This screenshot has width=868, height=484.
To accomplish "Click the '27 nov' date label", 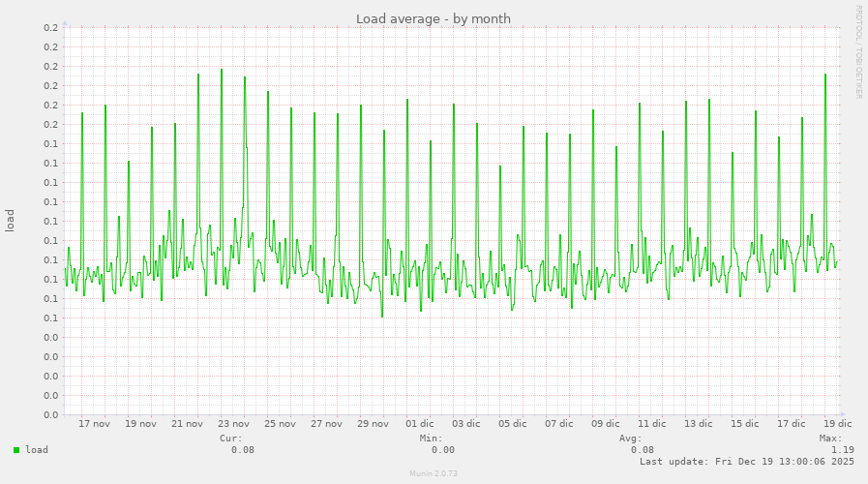I will [327, 424].
